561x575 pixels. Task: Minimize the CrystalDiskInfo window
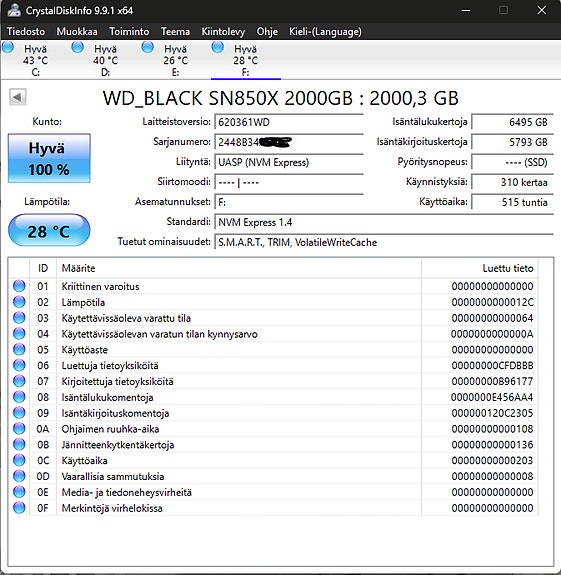pos(466,10)
